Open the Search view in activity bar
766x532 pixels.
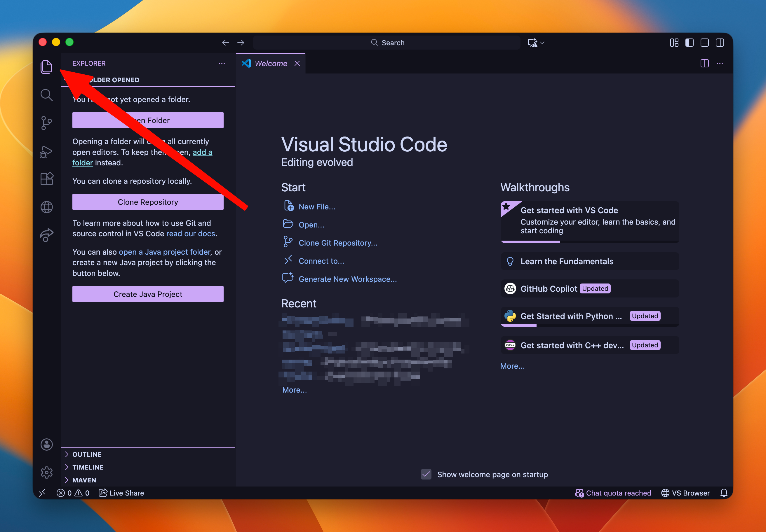click(46, 95)
